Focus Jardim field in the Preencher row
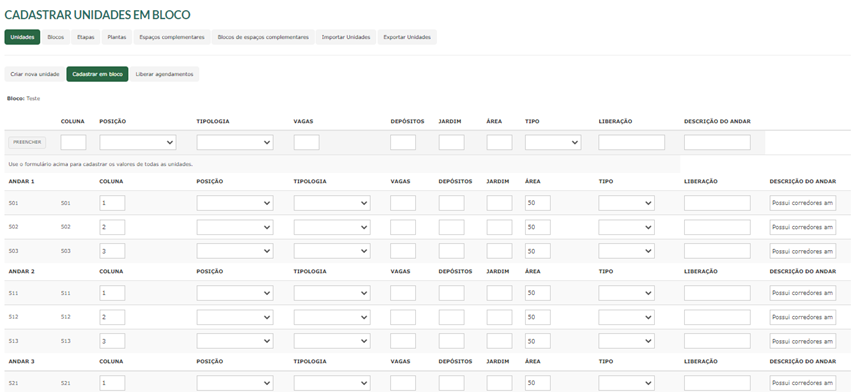This screenshot has width=856, height=392. click(x=451, y=142)
